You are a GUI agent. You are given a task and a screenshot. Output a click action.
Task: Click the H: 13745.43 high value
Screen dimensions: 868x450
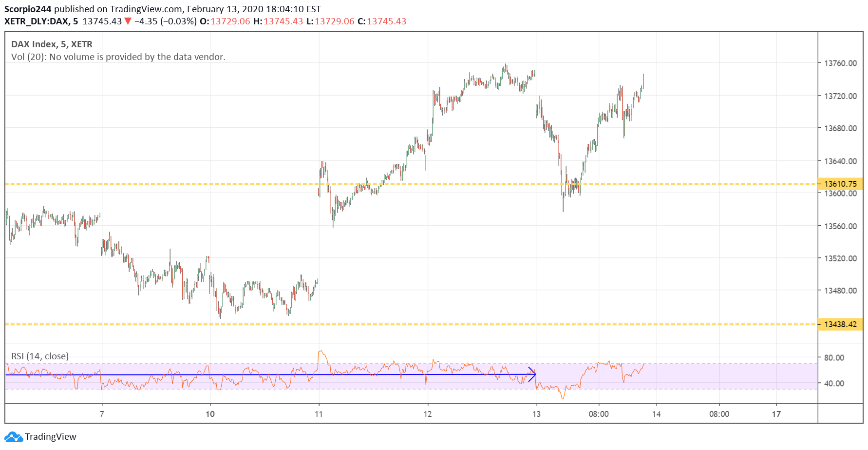pyautogui.click(x=278, y=21)
